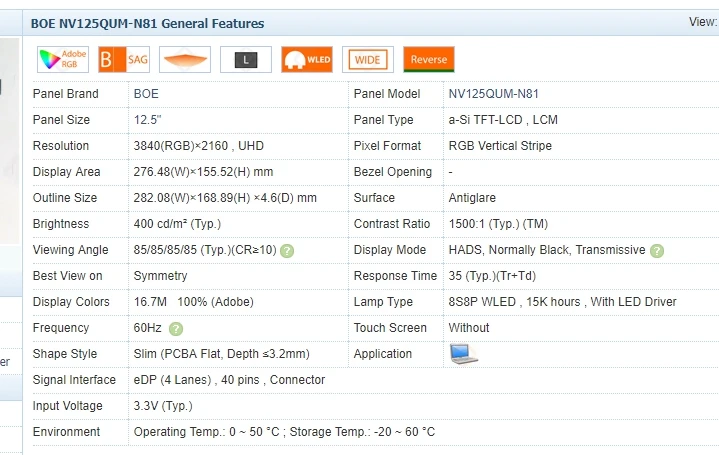719x455 pixels.
Task: Click the View label at top right
Action: pos(703,22)
